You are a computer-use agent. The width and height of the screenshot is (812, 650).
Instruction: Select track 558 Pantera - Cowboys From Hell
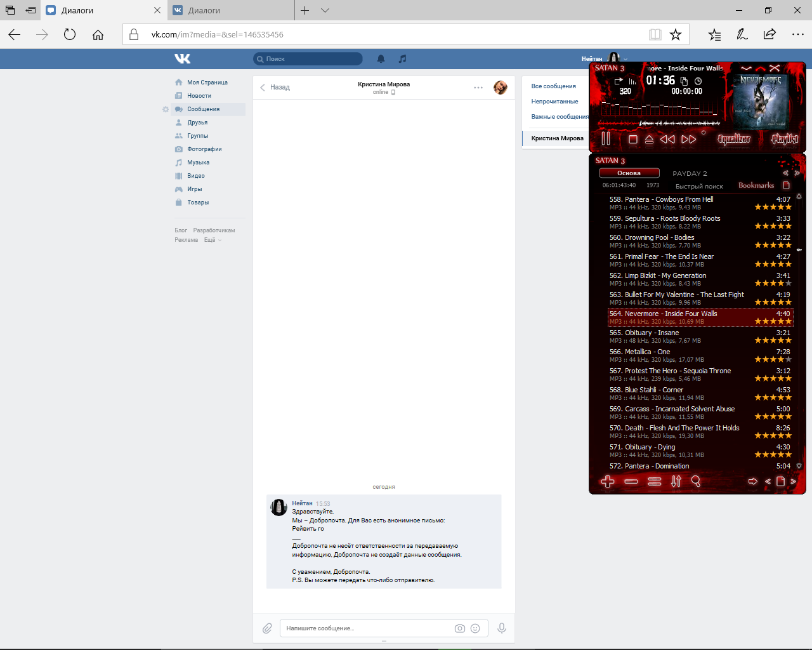coord(700,203)
